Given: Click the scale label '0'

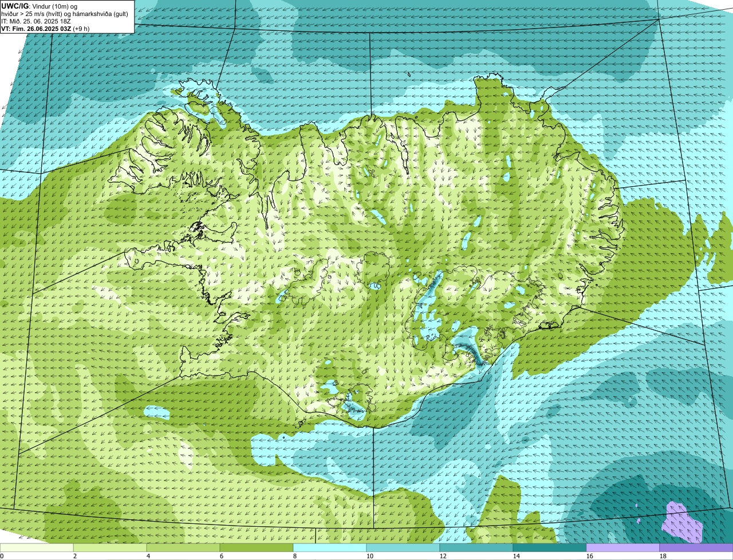Looking at the screenshot, I should click(x=2, y=556).
